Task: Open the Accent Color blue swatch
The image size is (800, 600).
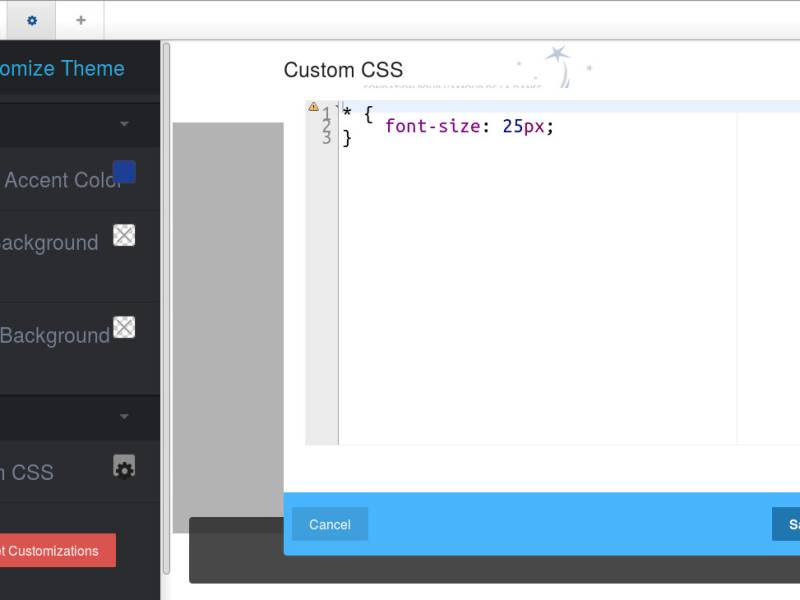Action: (x=124, y=171)
